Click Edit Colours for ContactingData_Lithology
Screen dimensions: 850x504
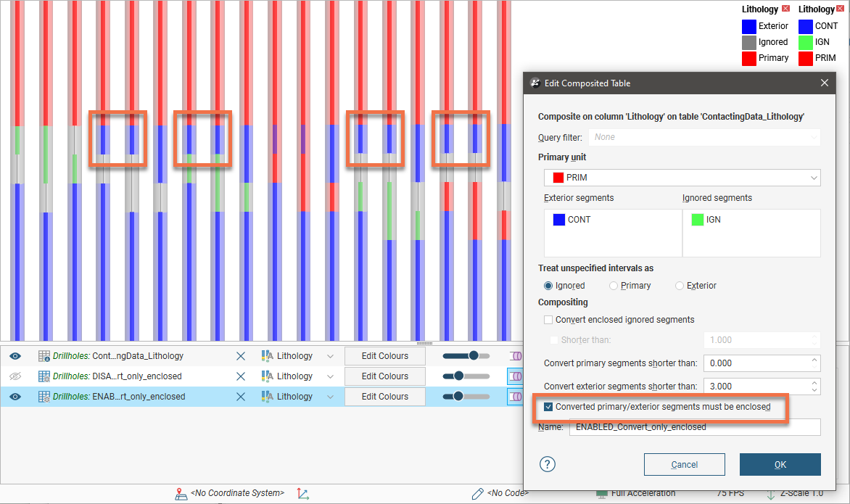(x=384, y=356)
